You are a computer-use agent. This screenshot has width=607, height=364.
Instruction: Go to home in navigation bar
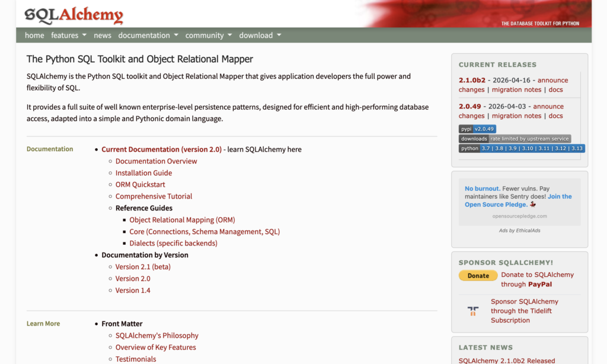pyautogui.click(x=34, y=35)
